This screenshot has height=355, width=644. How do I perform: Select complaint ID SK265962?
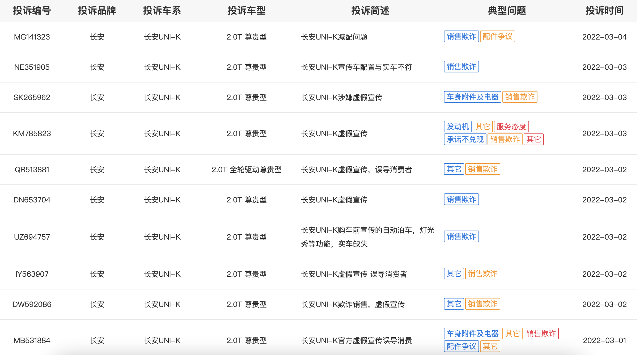[x=32, y=97]
